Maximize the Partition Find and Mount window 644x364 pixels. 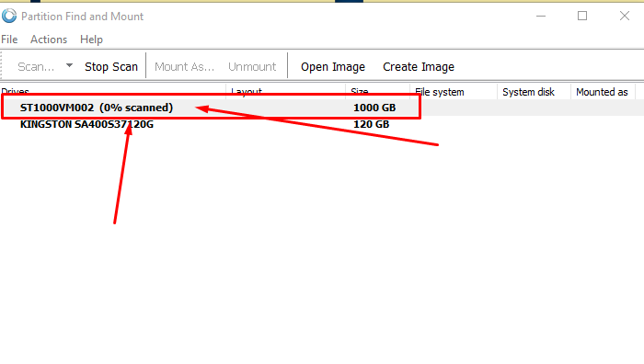[x=582, y=16]
